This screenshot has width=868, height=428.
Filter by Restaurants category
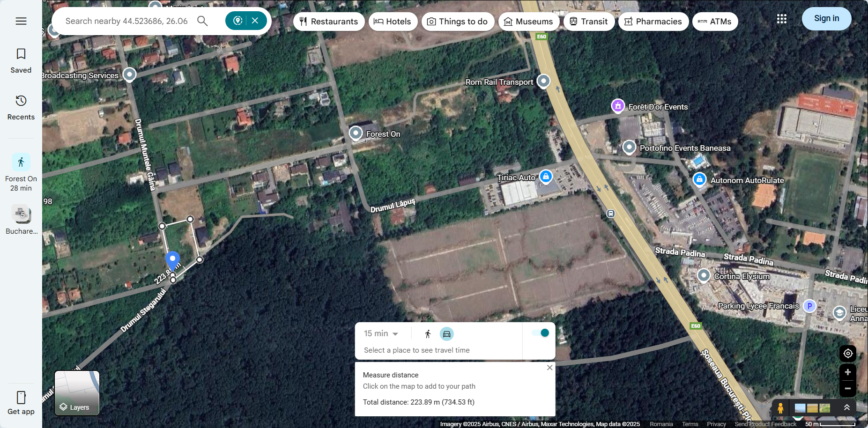pyautogui.click(x=329, y=22)
